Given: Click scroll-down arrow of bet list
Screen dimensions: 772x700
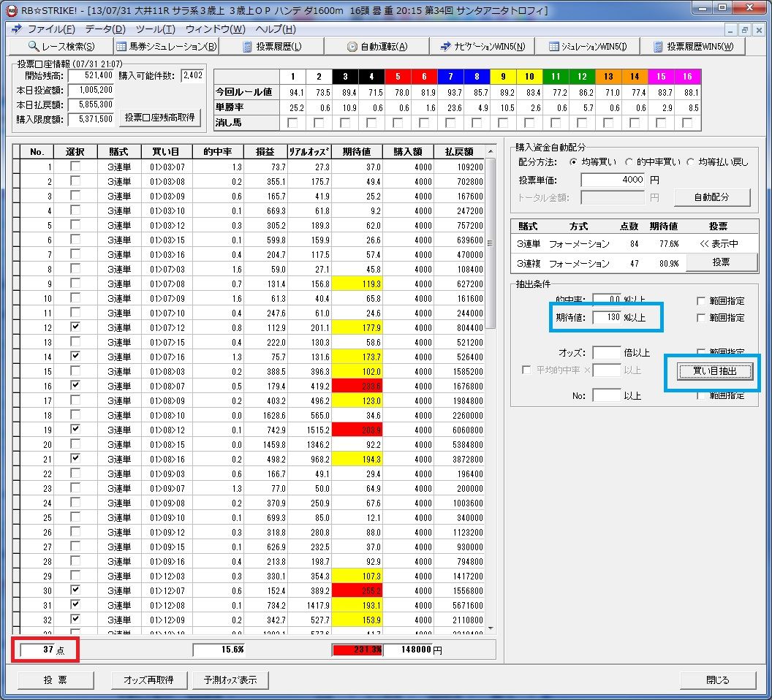Looking at the screenshot, I should pyautogui.click(x=491, y=628).
